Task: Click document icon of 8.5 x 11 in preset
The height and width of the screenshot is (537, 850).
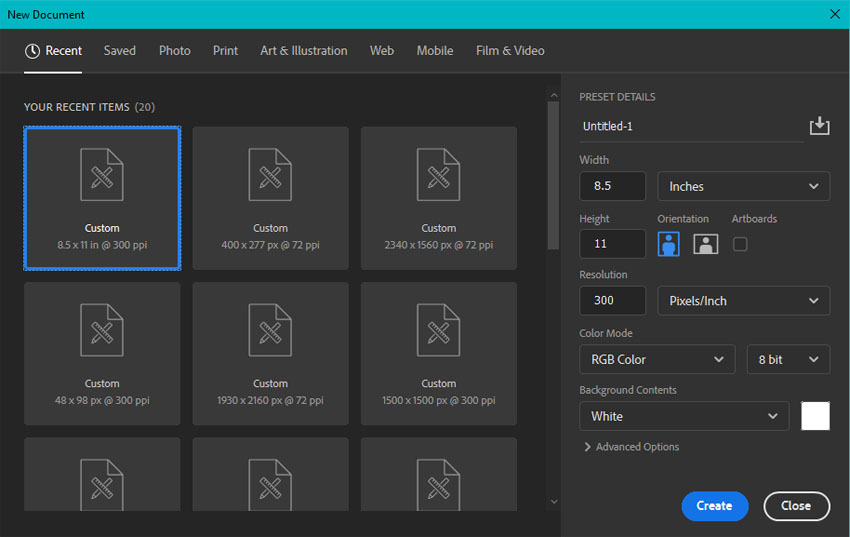Action: coord(102,174)
